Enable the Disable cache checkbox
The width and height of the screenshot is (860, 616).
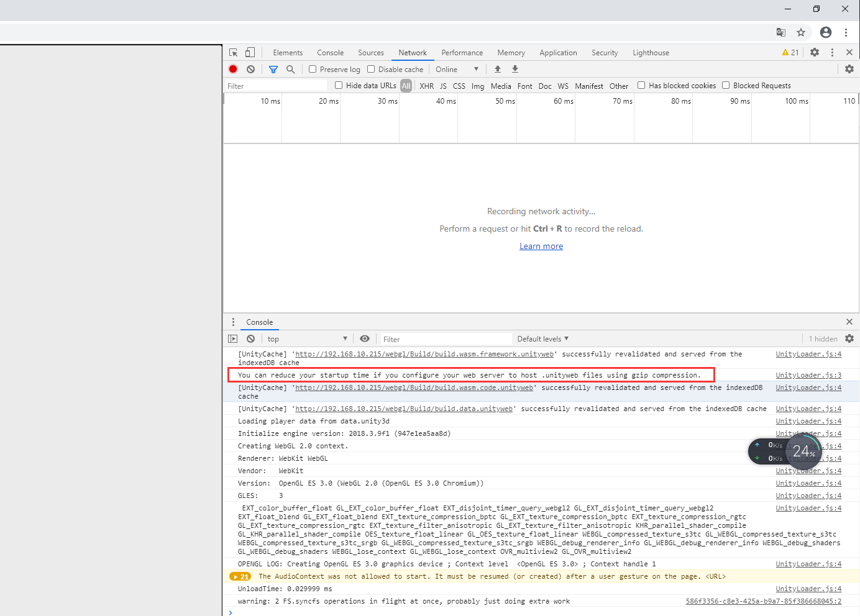point(371,69)
